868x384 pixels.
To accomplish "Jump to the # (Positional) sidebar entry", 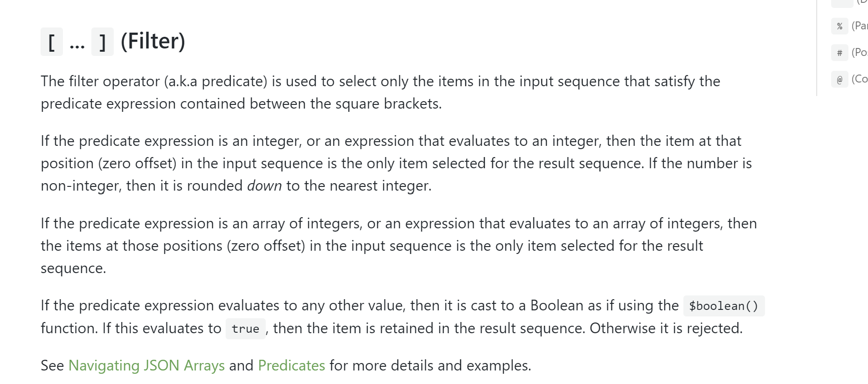I will coord(850,53).
